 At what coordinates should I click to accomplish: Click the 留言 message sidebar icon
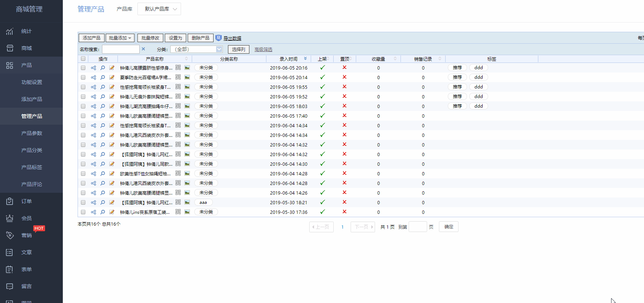point(10,286)
